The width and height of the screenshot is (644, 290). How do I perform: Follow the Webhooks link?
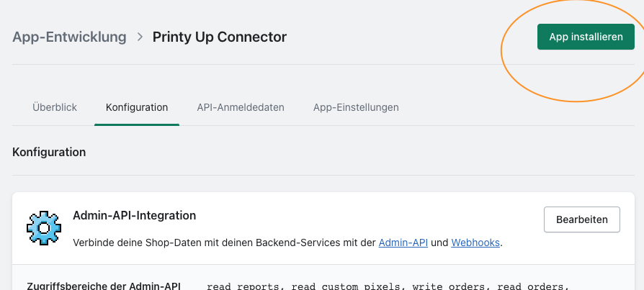(475, 243)
